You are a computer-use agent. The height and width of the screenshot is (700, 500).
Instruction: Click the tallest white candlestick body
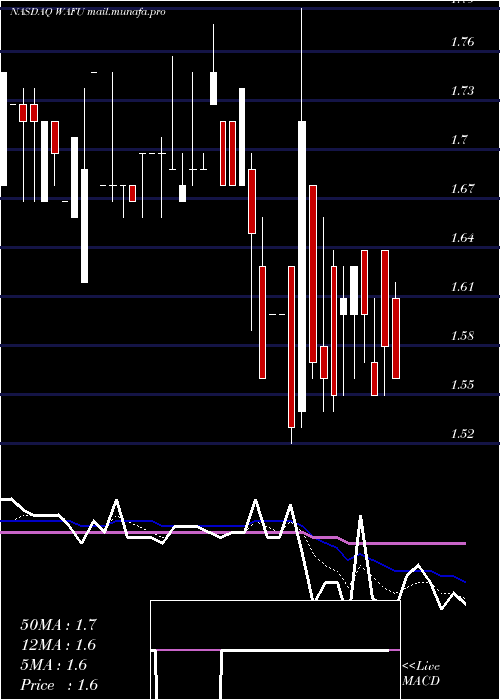[x=302, y=266]
